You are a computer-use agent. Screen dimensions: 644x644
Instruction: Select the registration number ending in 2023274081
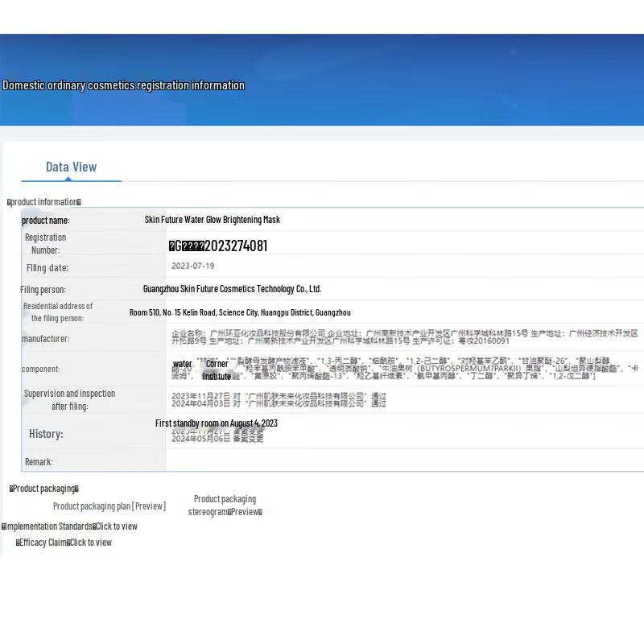[x=218, y=246]
